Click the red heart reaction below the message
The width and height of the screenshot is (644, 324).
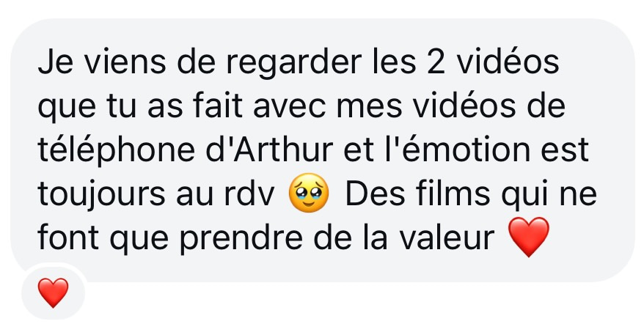53,292
